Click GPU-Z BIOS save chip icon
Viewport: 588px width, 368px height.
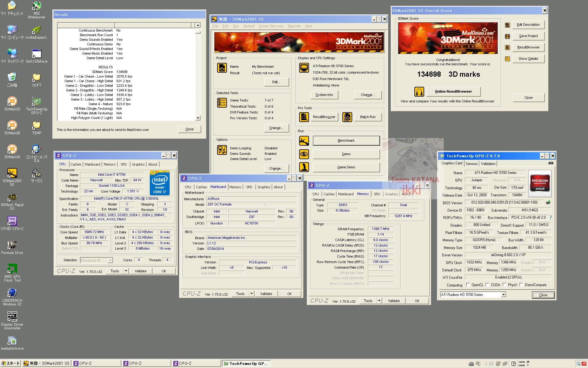pyautogui.click(x=548, y=202)
